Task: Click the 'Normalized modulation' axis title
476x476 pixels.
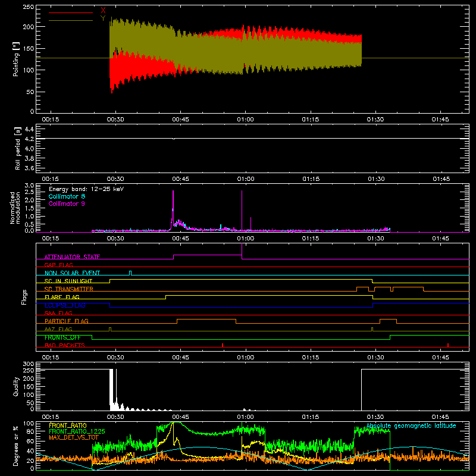Action: click(15, 208)
